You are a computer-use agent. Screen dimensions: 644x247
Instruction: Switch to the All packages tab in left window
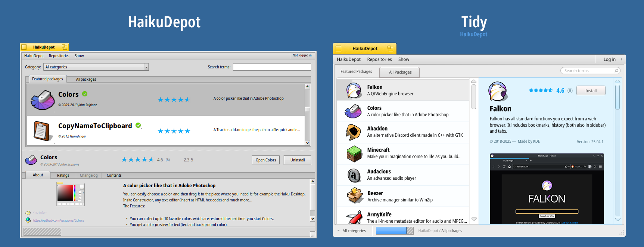click(x=86, y=79)
